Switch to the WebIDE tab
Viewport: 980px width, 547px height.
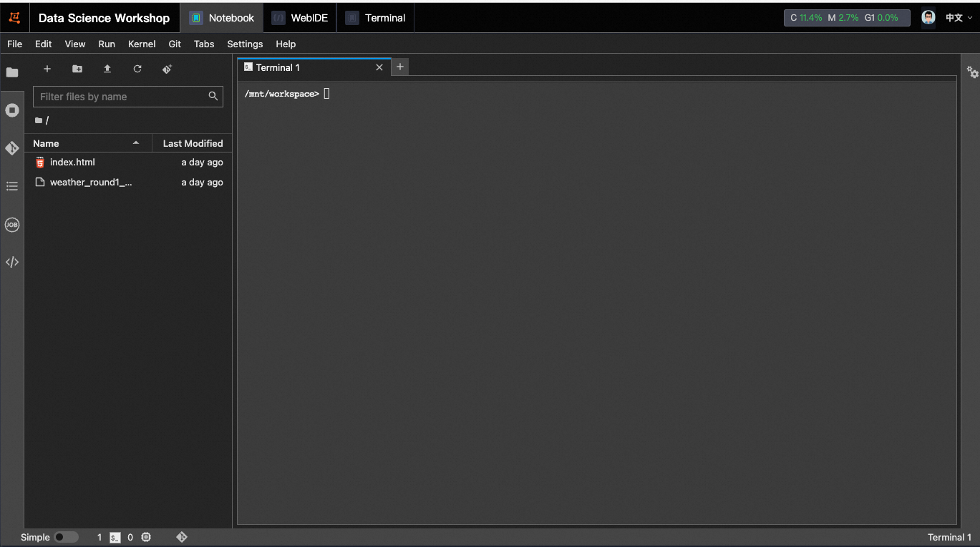tap(300, 18)
